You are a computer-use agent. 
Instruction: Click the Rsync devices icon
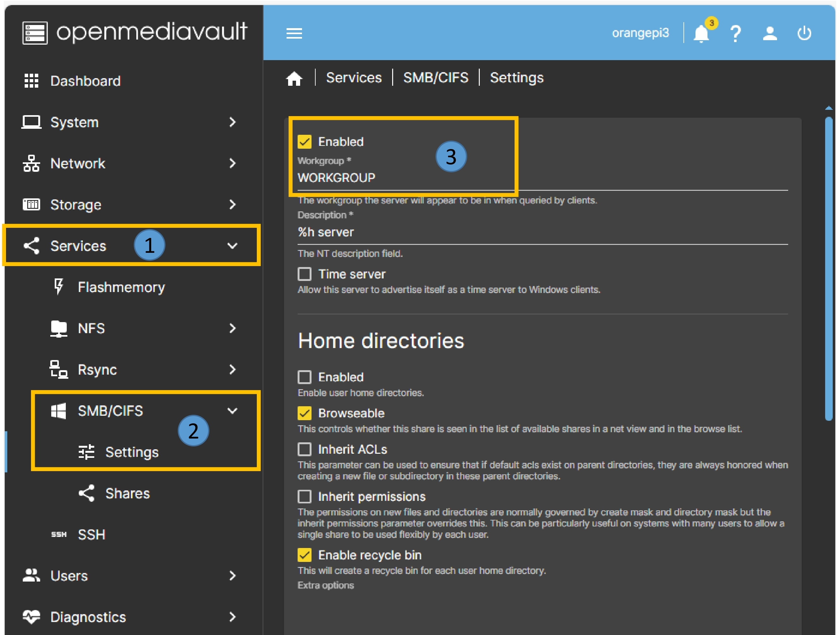(59, 369)
